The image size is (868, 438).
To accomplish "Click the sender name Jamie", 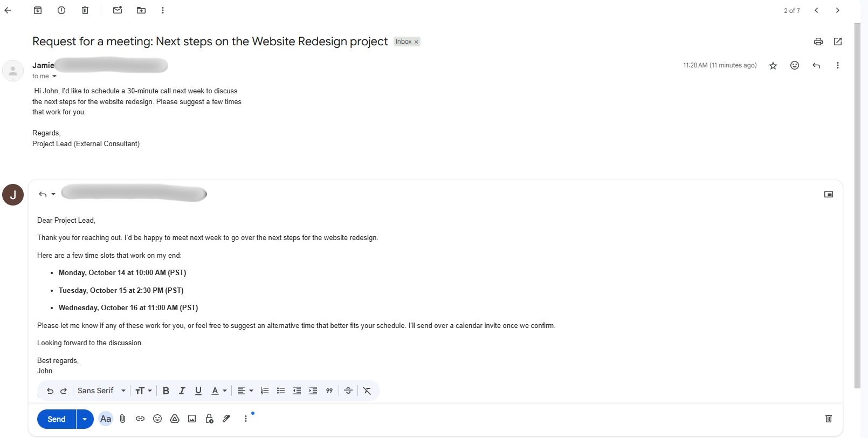I will 43,65.
